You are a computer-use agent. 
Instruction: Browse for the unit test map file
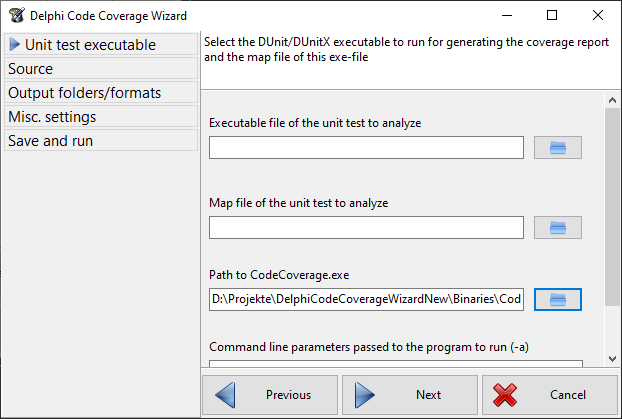558,228
